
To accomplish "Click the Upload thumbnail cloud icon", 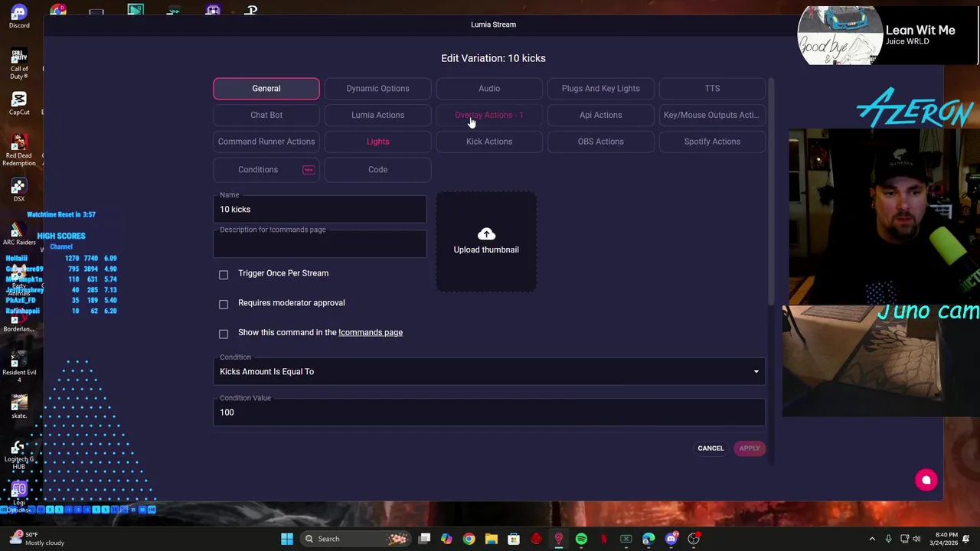I will [x=486, y=234].
